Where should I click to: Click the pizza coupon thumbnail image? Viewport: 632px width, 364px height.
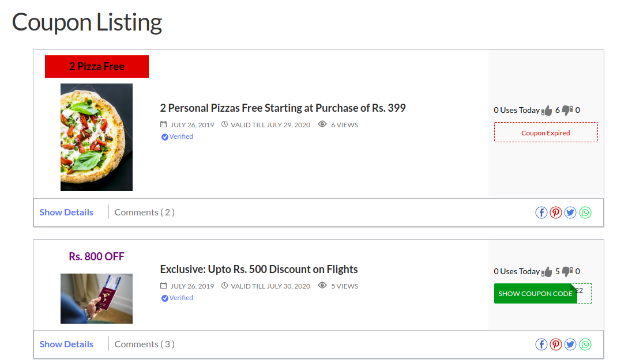point(96,137)
